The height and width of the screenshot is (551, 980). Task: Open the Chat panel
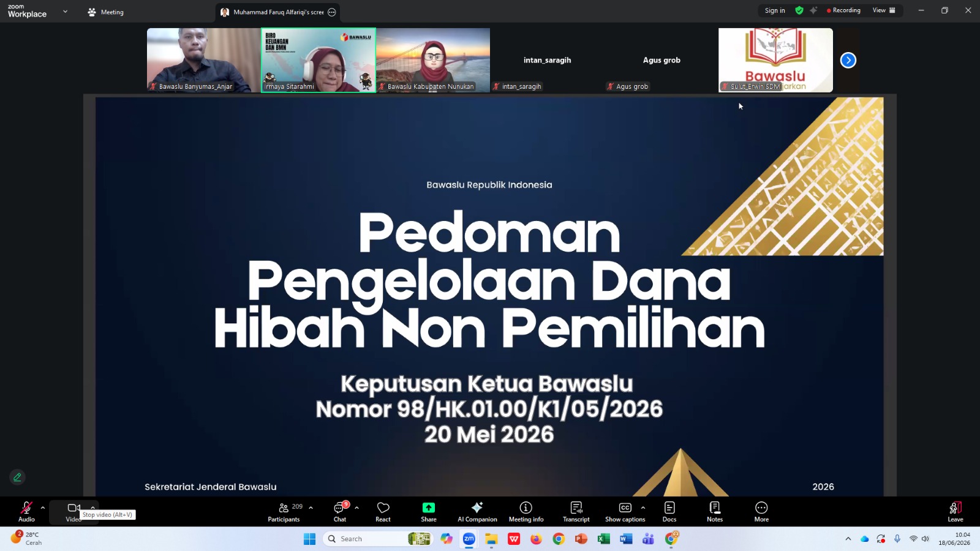(340, 512)
